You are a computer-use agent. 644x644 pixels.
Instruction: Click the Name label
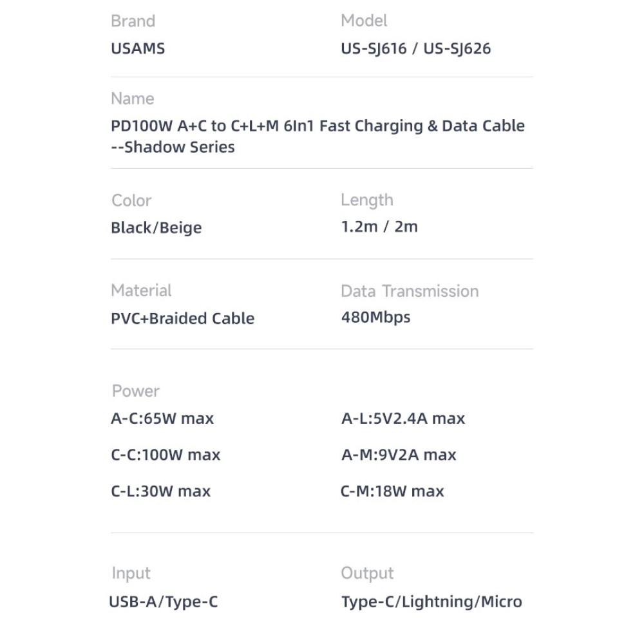pos(132,99)
